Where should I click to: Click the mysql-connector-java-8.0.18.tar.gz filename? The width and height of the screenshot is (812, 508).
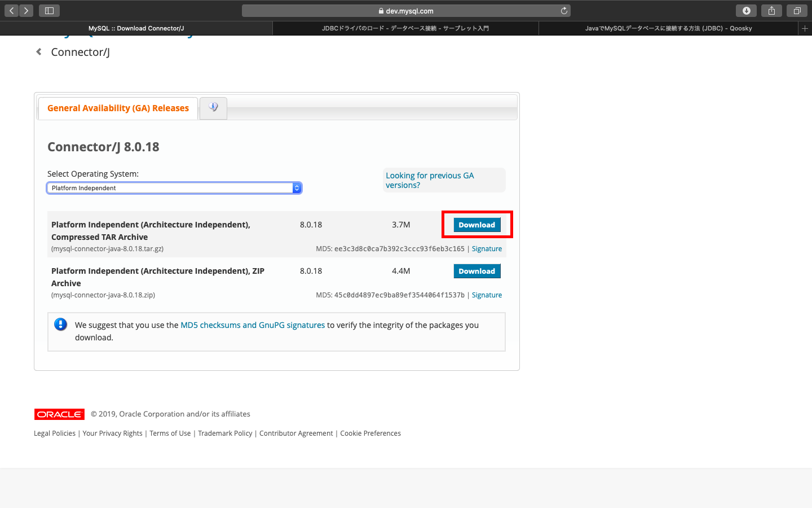(107, 249)
